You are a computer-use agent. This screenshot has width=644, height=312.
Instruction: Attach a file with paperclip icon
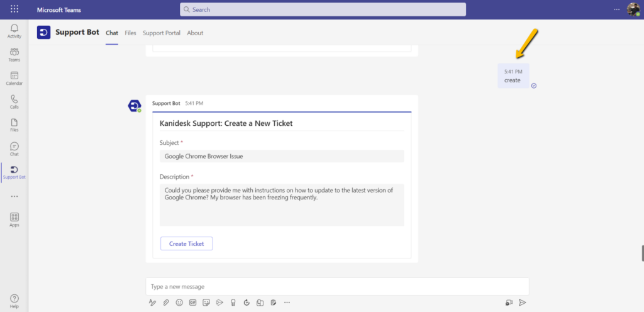coord(165,303)
